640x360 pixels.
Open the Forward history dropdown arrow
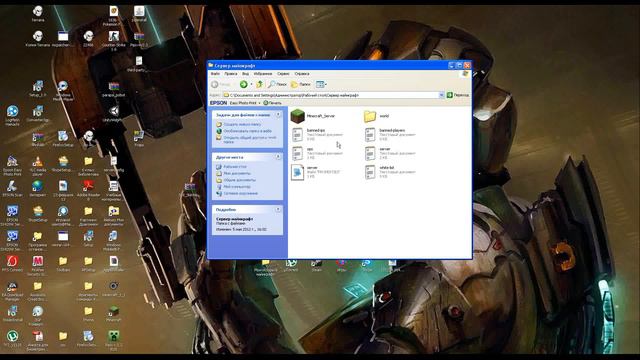coord(251,84)
